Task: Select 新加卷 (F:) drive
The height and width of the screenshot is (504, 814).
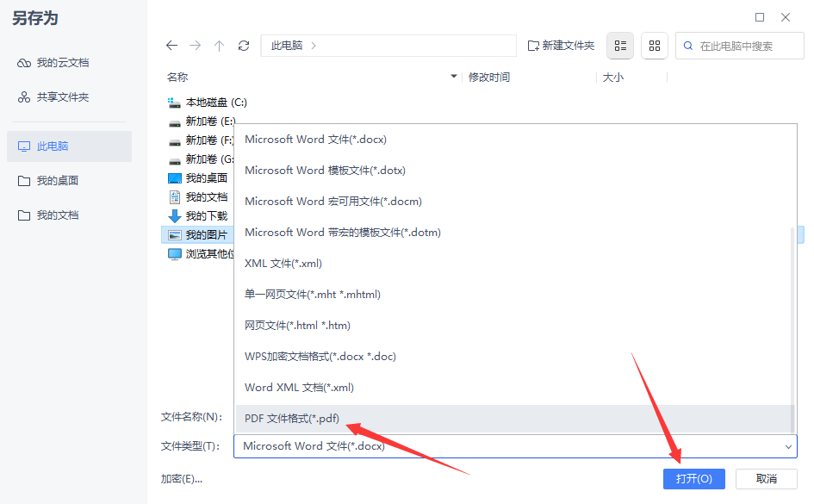Action: pos(209,140)
